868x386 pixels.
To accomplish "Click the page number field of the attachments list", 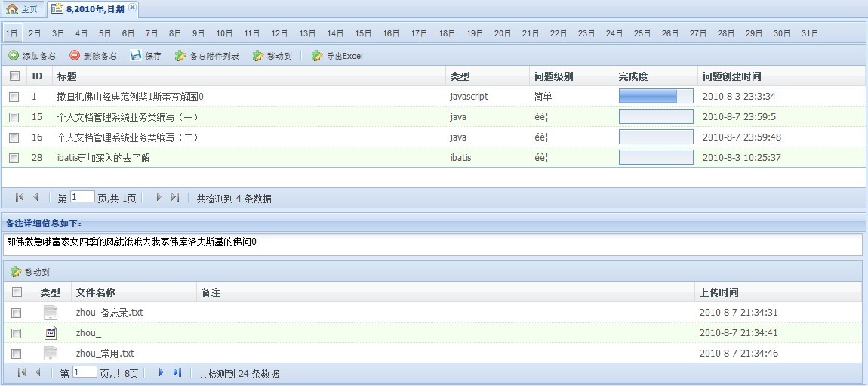I will tap(85, 372).
